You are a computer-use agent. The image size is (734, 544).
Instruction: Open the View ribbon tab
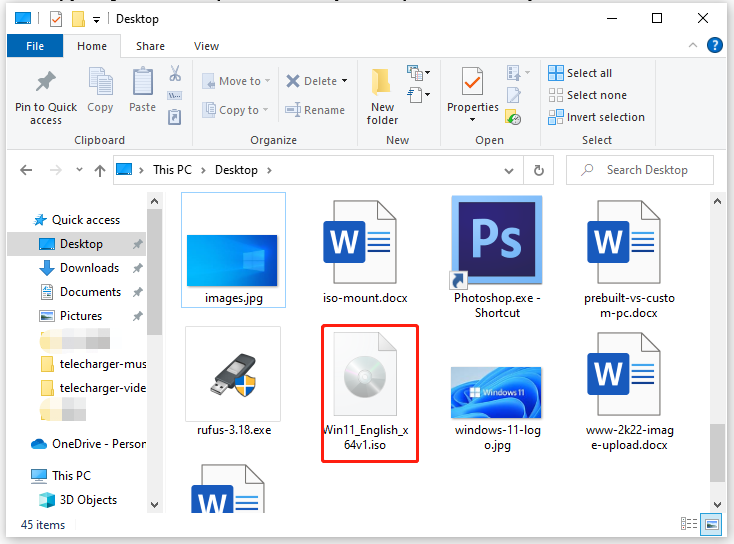pyautogui.click(x=206, y=46)
